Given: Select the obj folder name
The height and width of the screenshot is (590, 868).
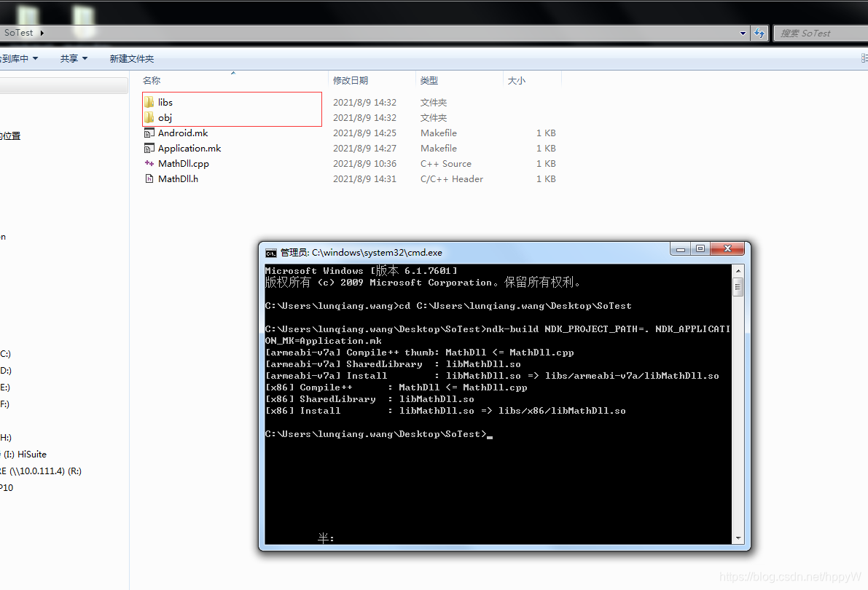Looking at the screenshot, I should point(165,118).
